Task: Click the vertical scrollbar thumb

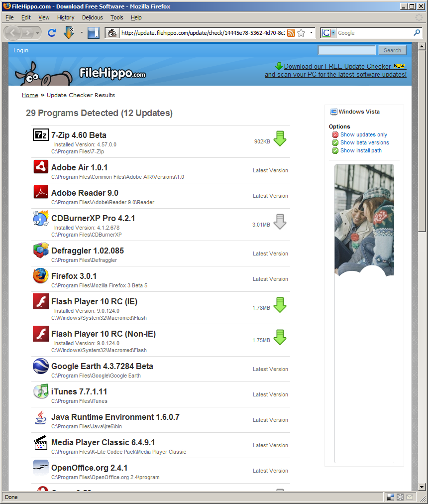Action: [422, 141]
